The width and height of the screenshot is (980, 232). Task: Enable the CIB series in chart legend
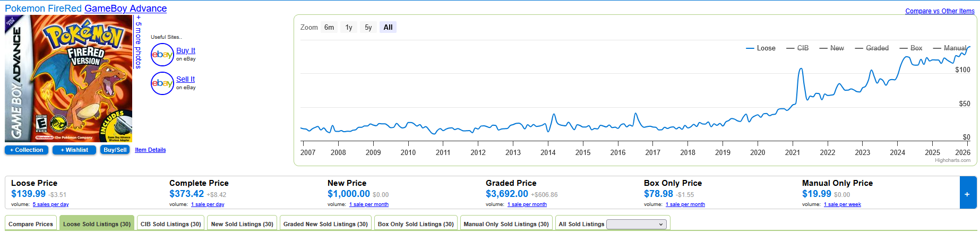(797, 48)
